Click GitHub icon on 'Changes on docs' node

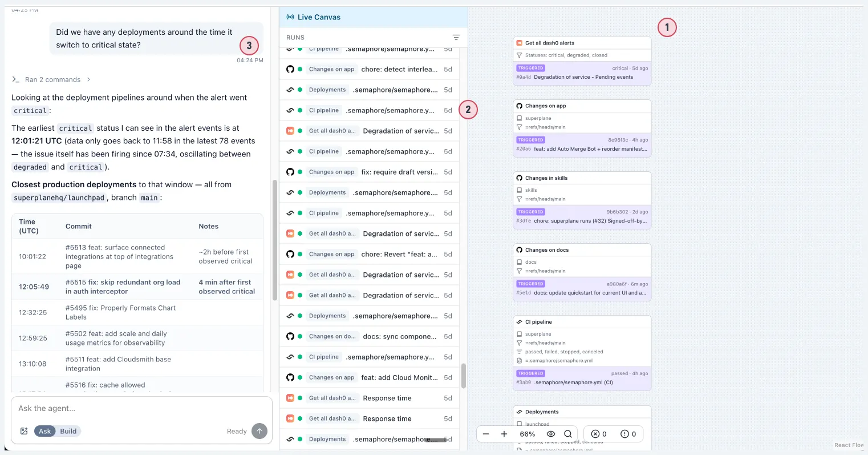coord(520,249)
